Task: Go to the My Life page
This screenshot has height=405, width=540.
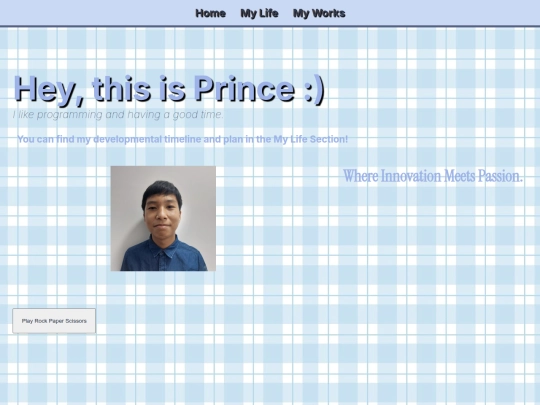Action: (x=259, y=13)
